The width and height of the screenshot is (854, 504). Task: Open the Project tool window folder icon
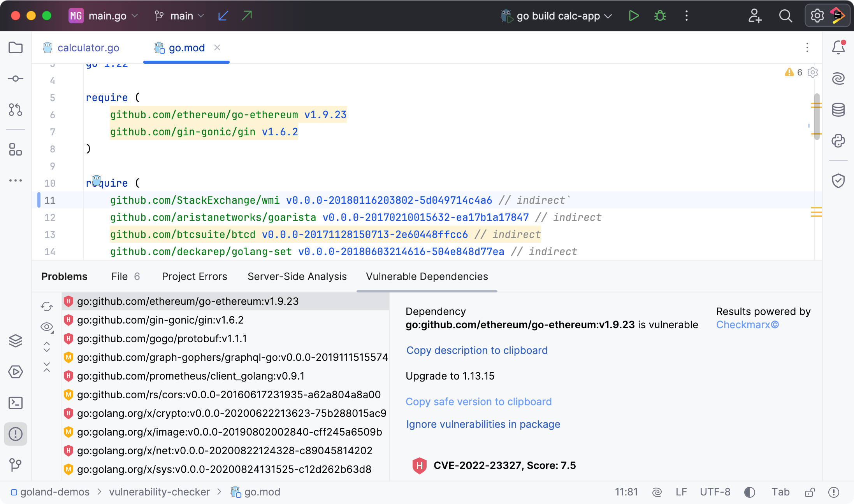[x=16, y=48]
